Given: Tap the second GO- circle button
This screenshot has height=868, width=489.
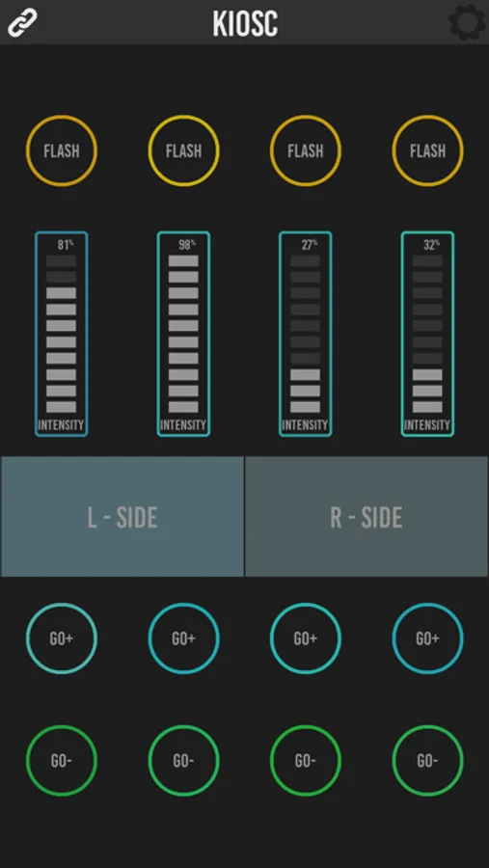Looking at the screenshot, I should pyautogui.click(x=184, y=761).
